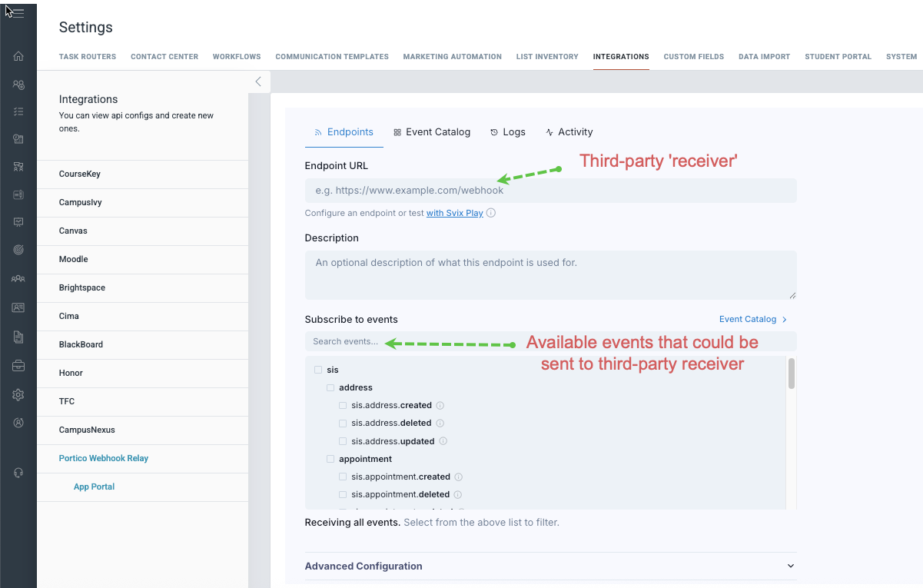This screenshot has height=588, width=923.
Task: Open the target goals icon in the sidebar
Action: pyautogui.click(x=18, y=250)
